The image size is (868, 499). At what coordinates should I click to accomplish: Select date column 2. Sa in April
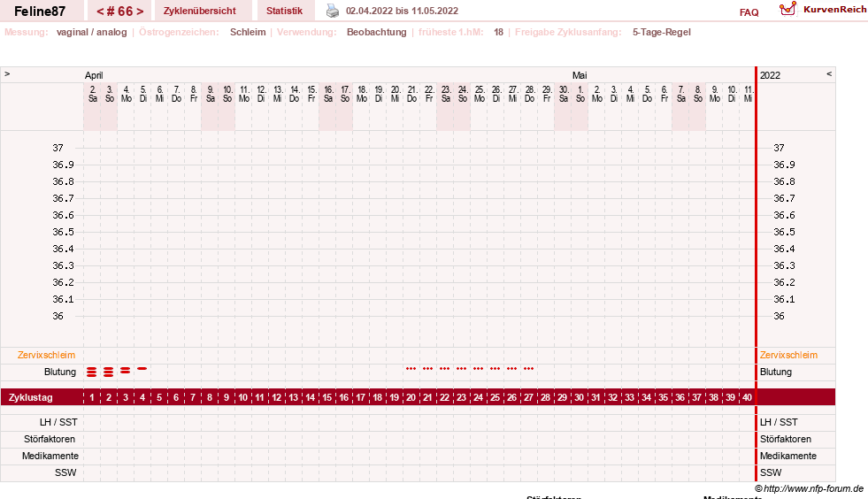92,94
